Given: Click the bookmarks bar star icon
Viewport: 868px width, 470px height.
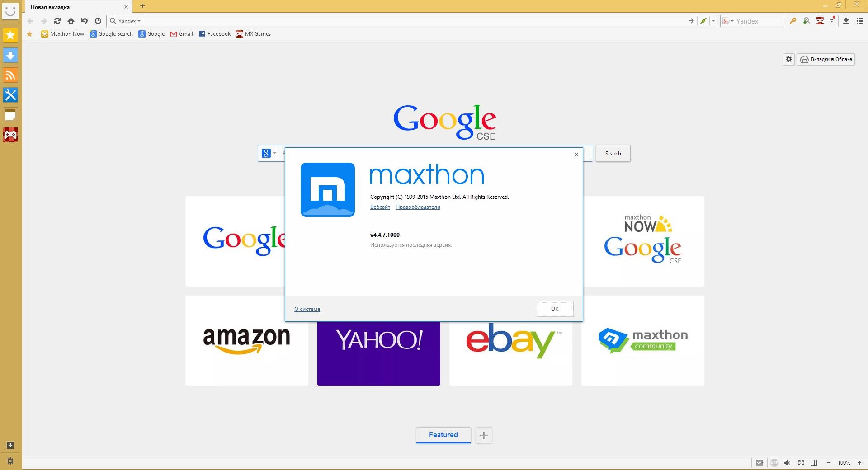Looking at the screenshot, I should tap(29, 34).
